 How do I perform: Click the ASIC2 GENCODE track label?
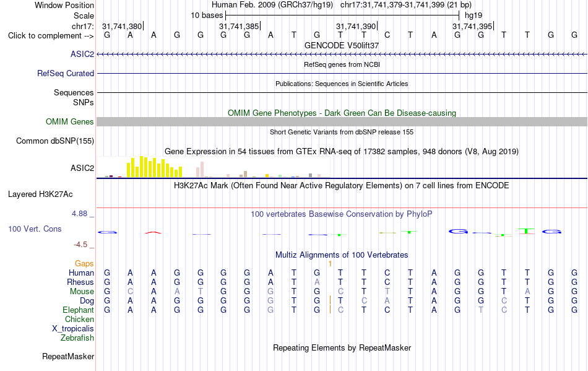[82, 55]
